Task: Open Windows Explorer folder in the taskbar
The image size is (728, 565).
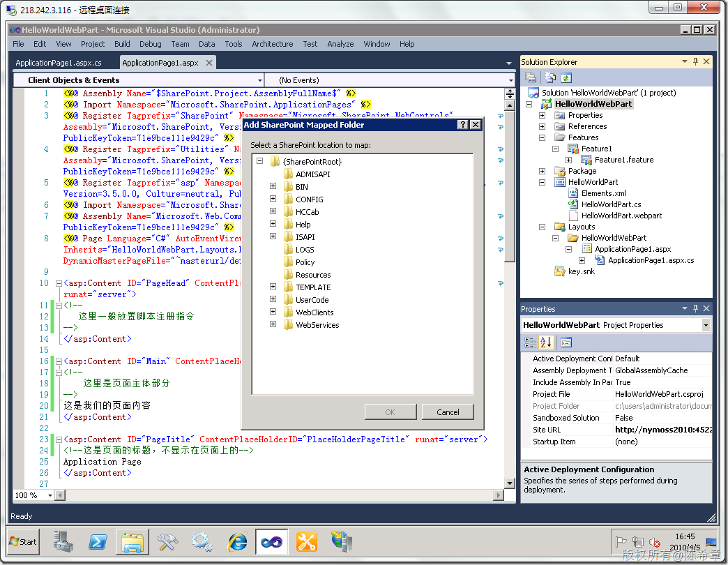Action: (x=132, y=542)
